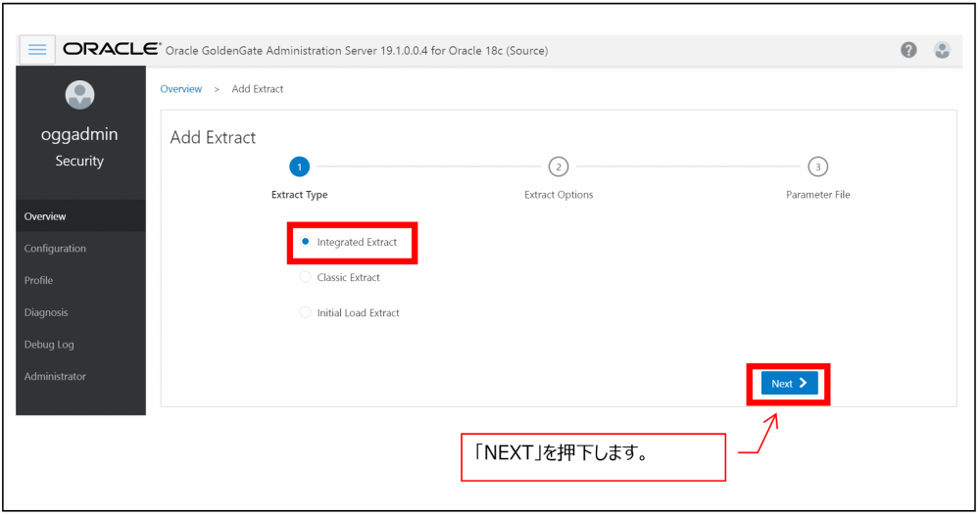Click the Security role label

79,161
